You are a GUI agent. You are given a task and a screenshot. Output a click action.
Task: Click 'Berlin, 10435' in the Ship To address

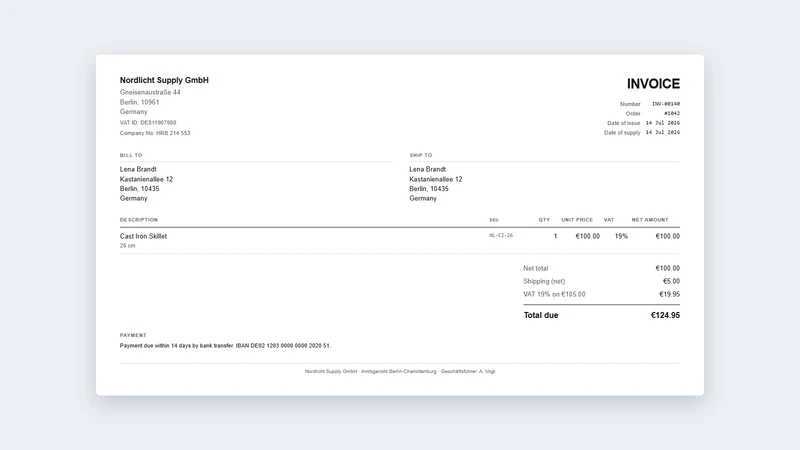(x=429, y=189)
